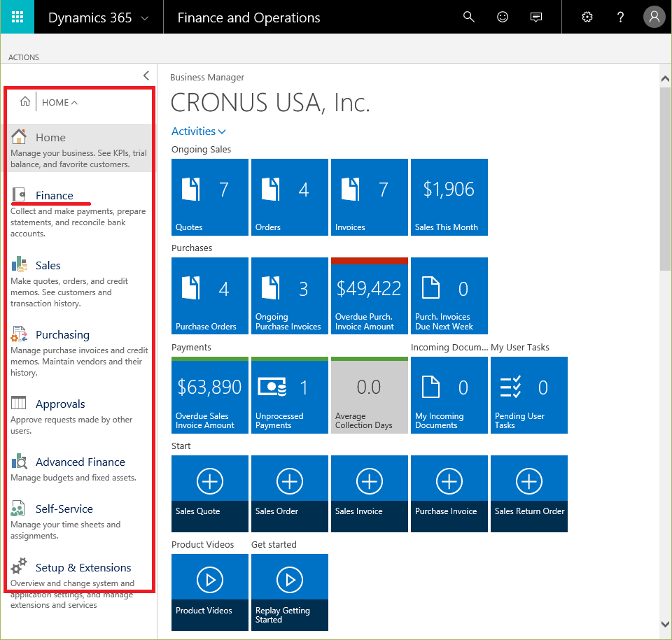The width and height of the screenshot is (672, 640).
Task: Click the plus icon on Purchase Invoice
Action: (x=449, y=481)
